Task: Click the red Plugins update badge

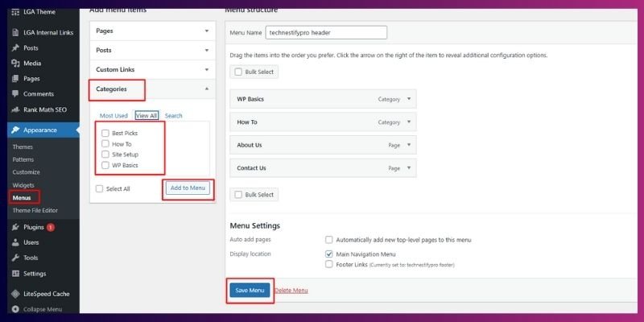Action: coord(51,227)
